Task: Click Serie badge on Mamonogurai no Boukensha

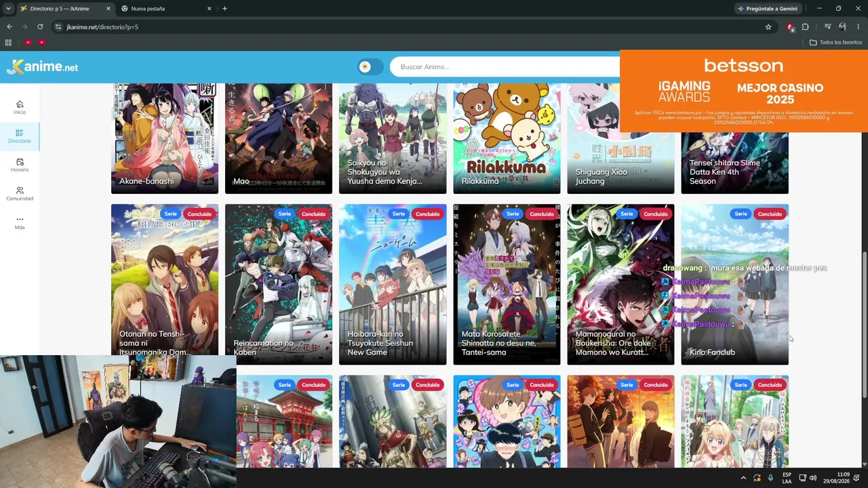Action: click(626, 214)
